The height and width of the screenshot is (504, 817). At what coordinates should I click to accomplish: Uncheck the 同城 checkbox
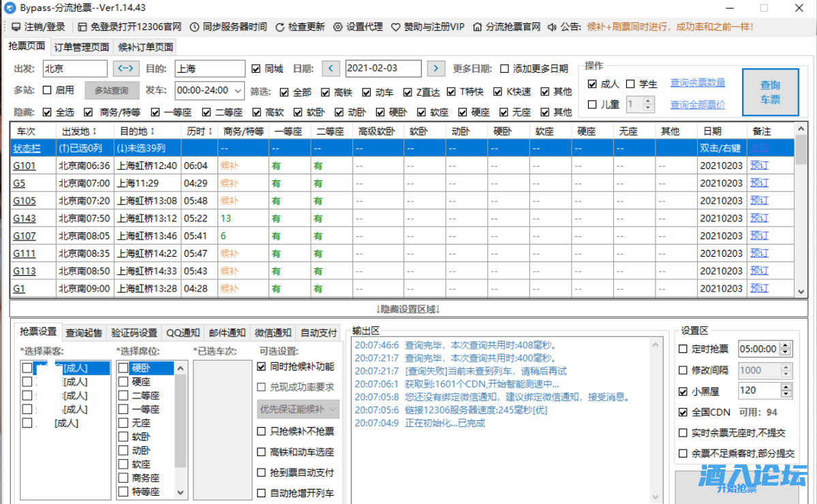(x=256, y=69)
